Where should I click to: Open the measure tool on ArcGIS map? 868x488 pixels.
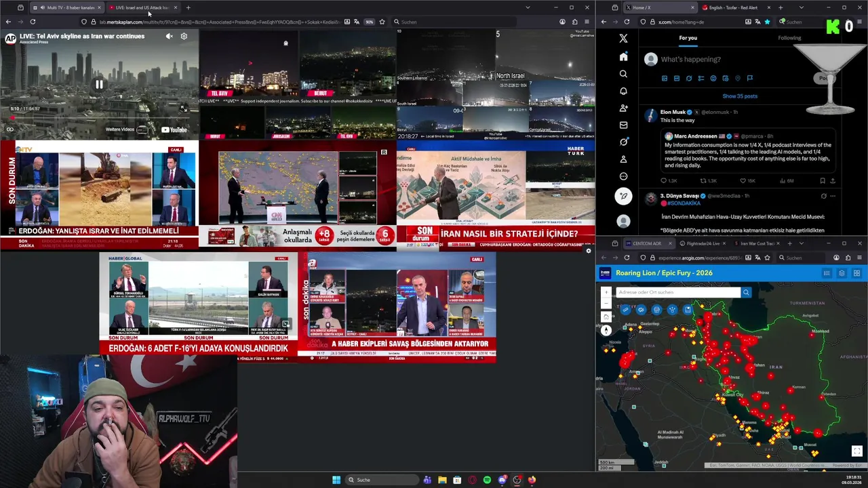625,310
